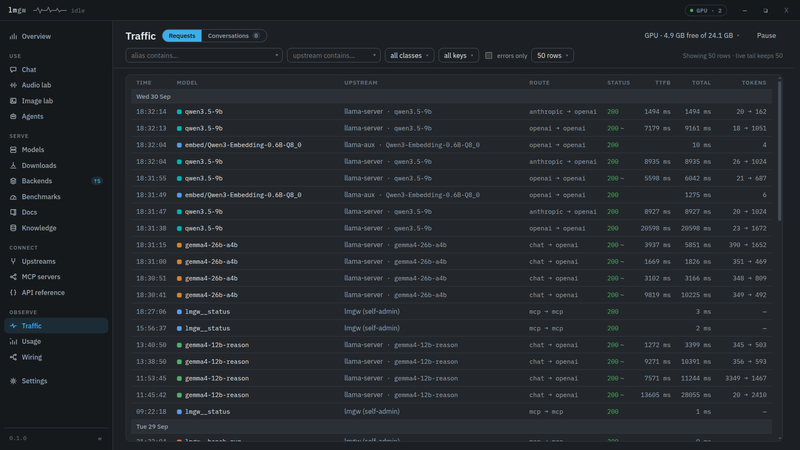Open the 18:27:06 lmgw__status request row

pos(452,312)
